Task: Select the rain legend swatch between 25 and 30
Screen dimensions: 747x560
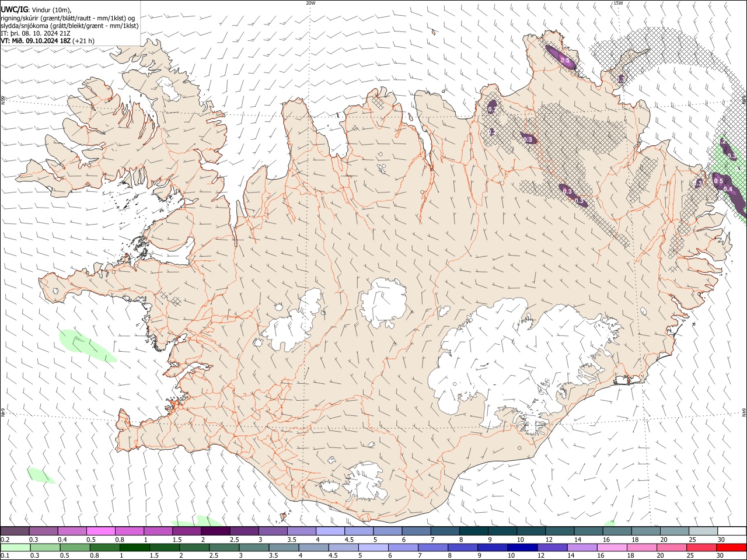Action: tap(701, 547)
